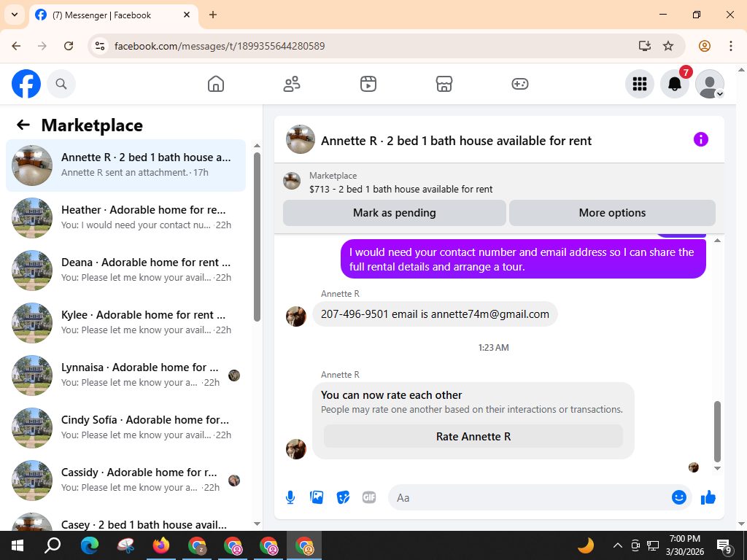The height and width of the screenshot is (560, 747).
Task: Go back from Marketplace chats list
Action: (23, 125)
